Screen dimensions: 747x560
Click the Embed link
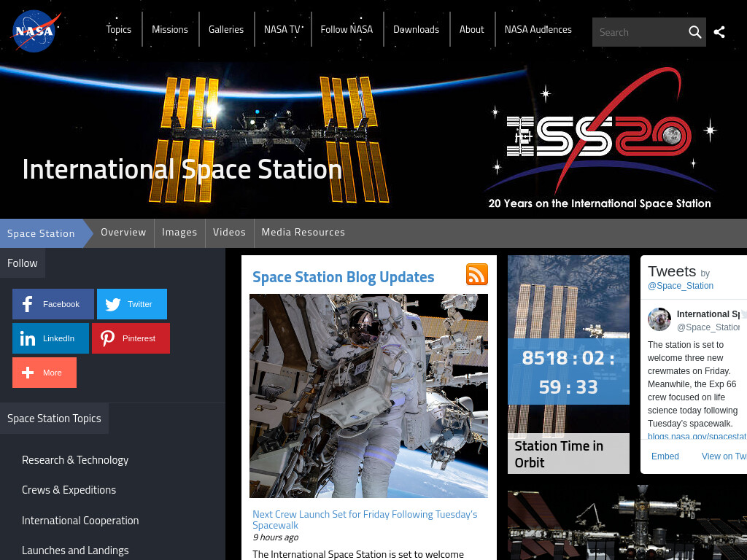[x=665, y=456]
